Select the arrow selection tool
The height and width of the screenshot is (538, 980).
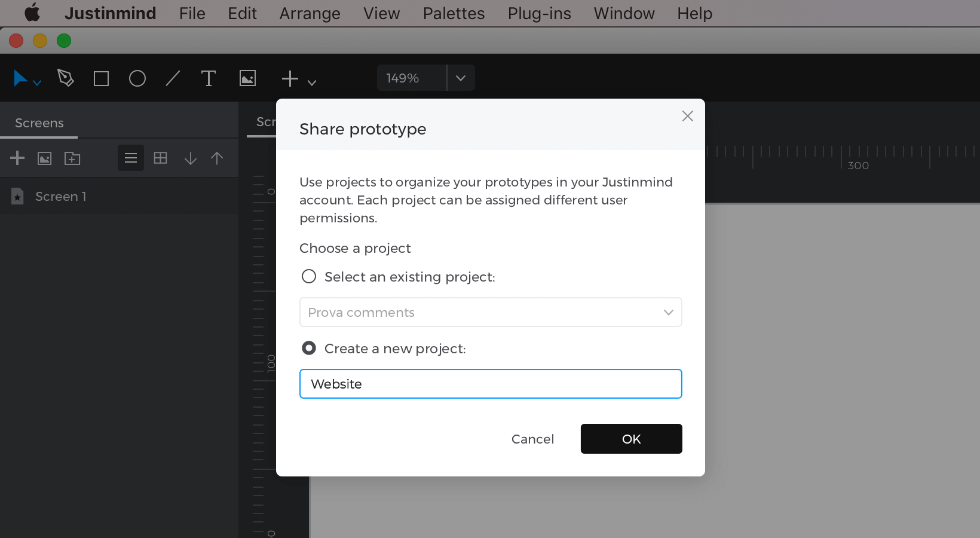click(20, 78)
